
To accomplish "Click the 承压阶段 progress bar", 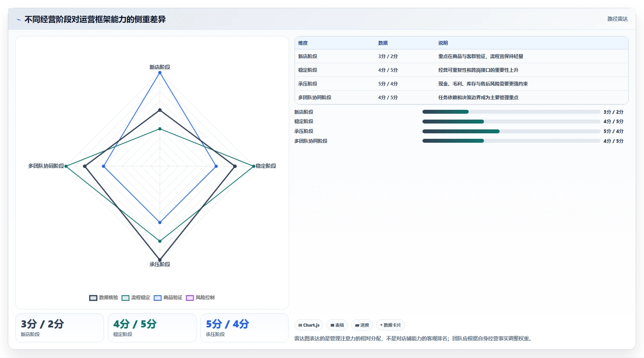I will pyautogui.click(x=511, y=131).
